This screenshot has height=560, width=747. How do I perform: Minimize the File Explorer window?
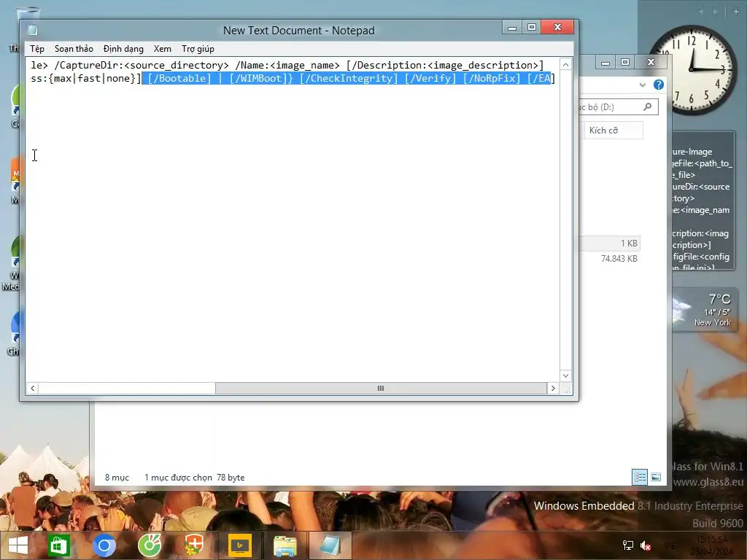[605, 63]
